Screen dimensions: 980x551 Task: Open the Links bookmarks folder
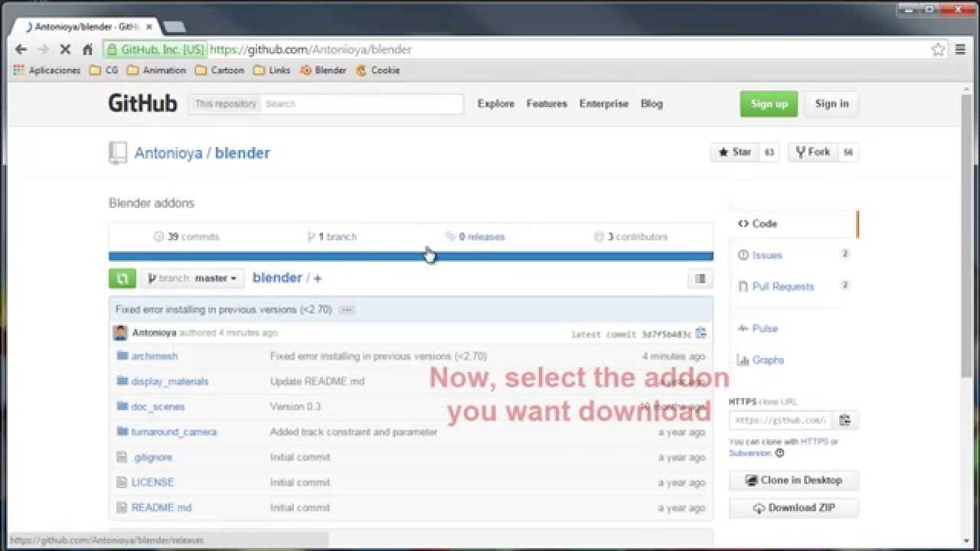[x=272, y=70]
